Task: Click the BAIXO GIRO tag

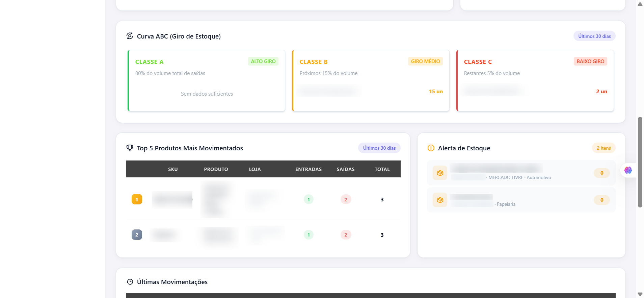Action: (590, 61)
